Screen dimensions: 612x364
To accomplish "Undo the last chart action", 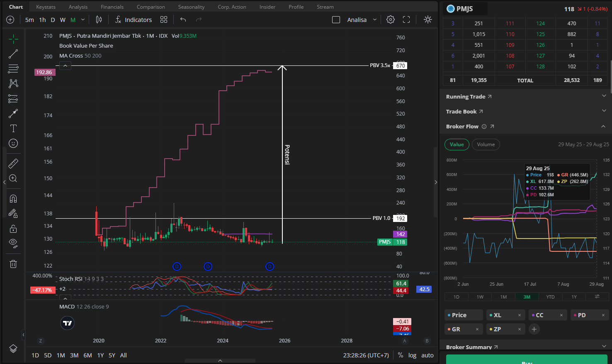I will coord(183,19).
